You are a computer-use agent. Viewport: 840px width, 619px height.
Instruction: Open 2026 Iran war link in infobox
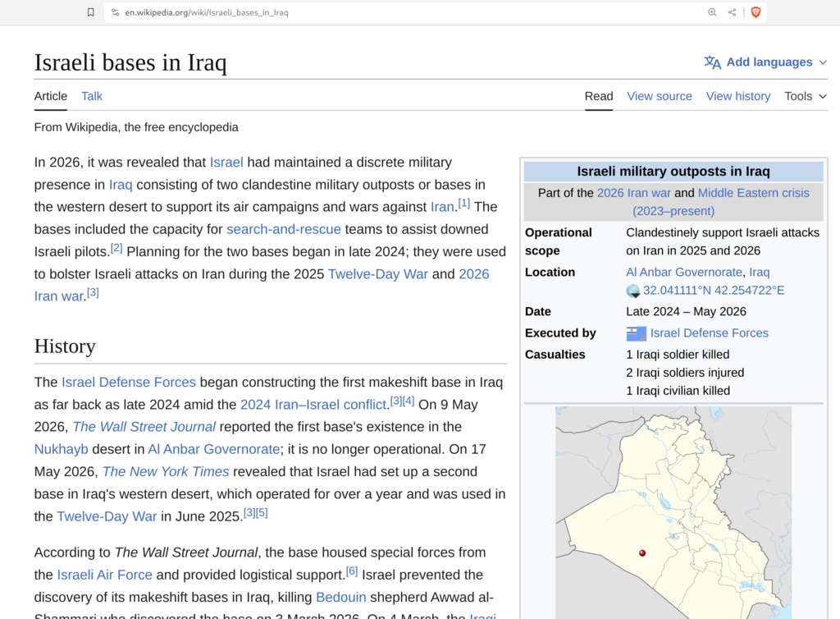click(634, 193)
